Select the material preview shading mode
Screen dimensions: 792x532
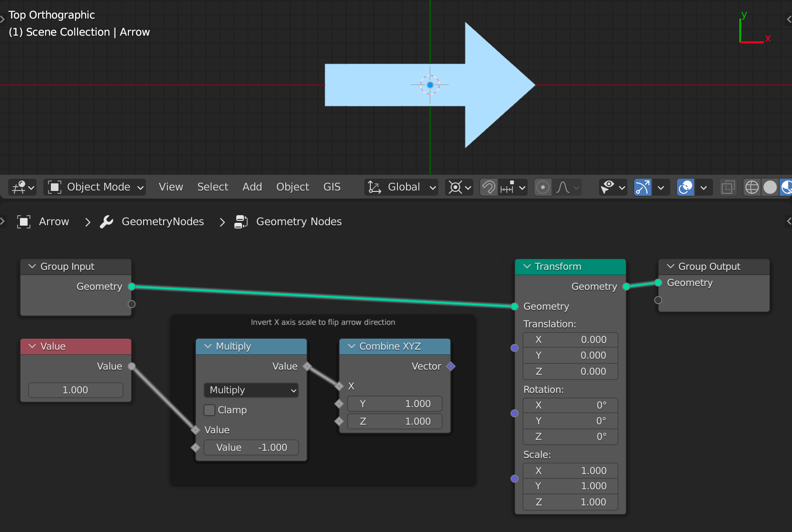(787, 187)
